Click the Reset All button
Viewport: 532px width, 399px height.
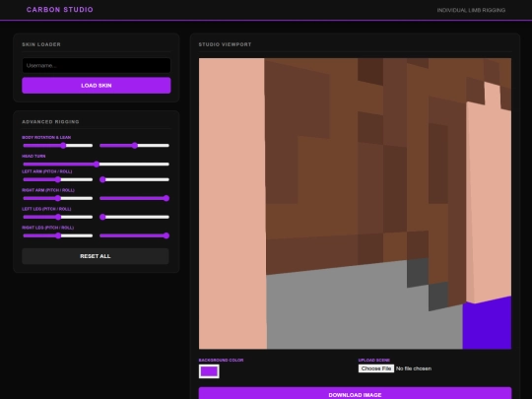point(96,256)
